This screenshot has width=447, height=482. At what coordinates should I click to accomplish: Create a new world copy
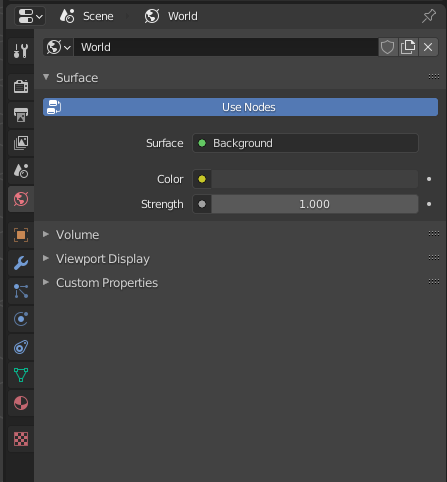[408, 47]
